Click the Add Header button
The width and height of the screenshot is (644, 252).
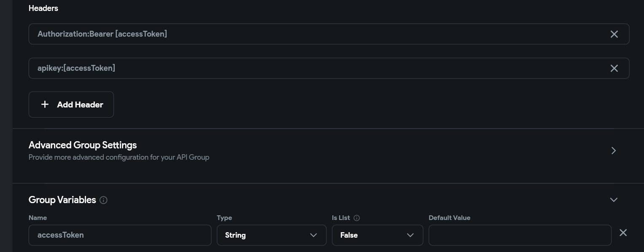click(71, 105)
